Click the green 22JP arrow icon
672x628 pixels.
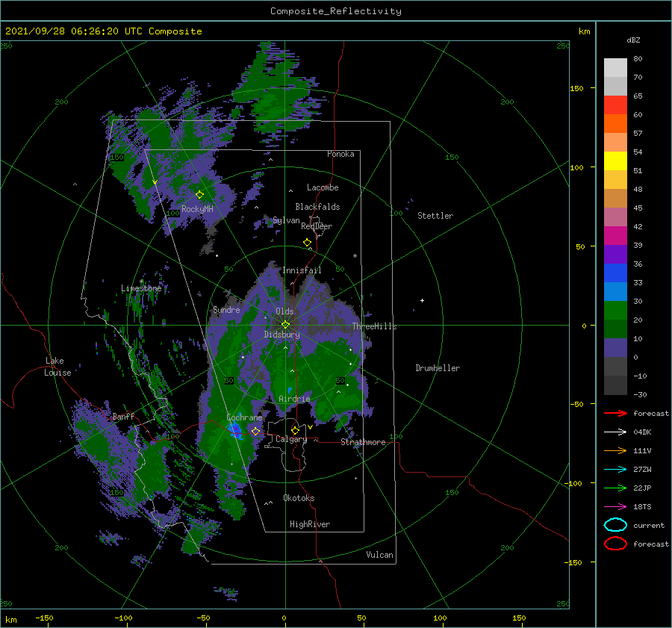tap(615, 488)
